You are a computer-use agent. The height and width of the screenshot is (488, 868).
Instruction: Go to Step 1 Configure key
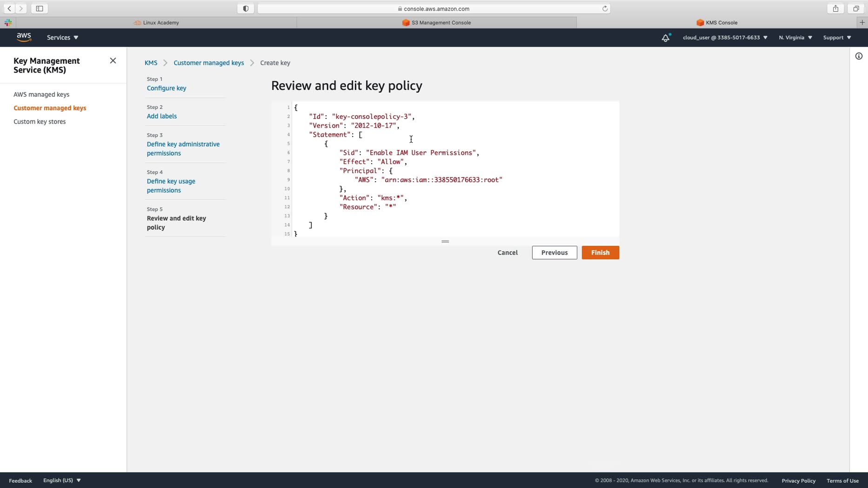[x=167, y=88]
